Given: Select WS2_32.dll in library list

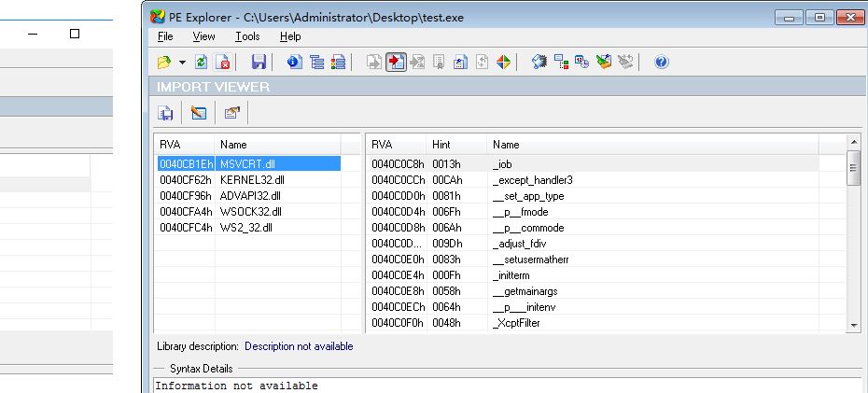Looking at the screenshot, I should [246, 228].
